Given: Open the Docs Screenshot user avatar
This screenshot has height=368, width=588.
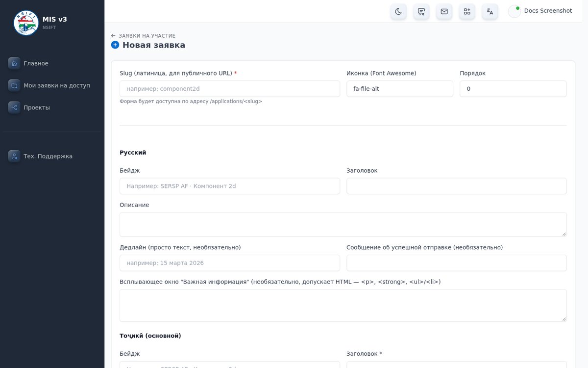Looking at the screenshot, I should click(514, 11).
